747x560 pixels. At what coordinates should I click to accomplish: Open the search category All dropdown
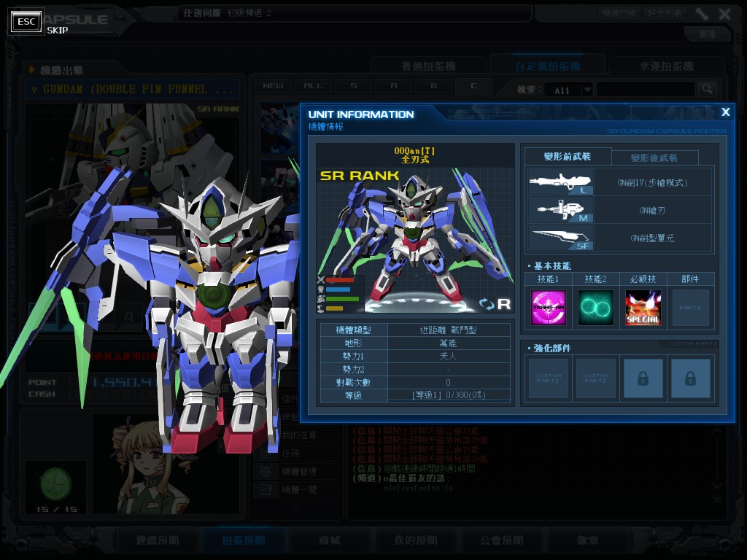(x=568, y=90)
